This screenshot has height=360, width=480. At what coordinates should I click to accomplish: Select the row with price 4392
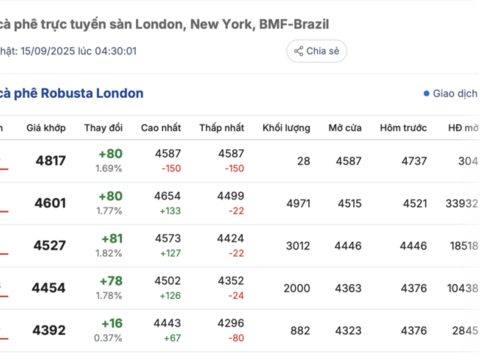(x=240, y=330)
